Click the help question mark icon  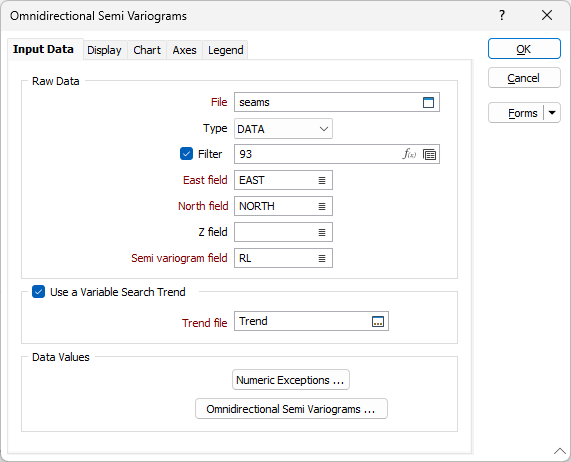point(502,15)
